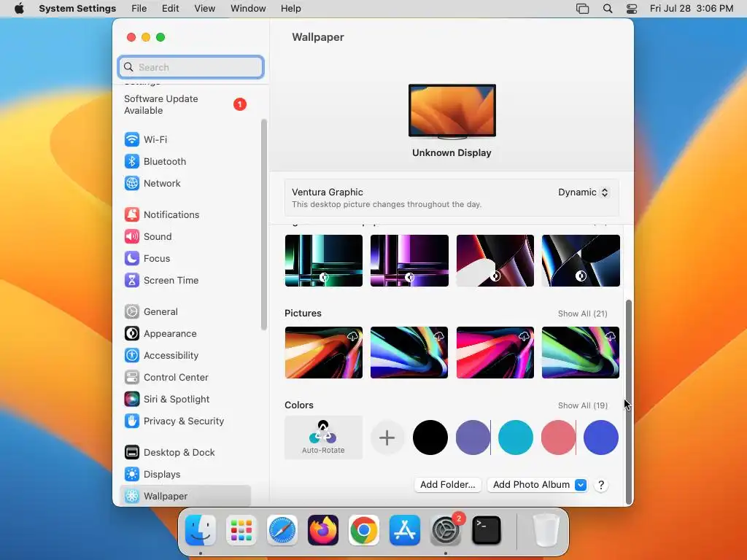Click the help question mark button
The image size is (747, 560).
[x=601, y=485]
